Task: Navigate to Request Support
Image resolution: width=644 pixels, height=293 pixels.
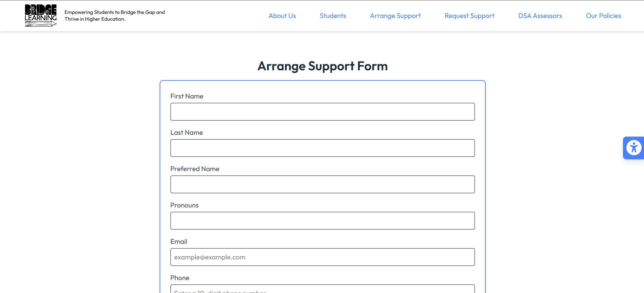Action: [469, 16]
